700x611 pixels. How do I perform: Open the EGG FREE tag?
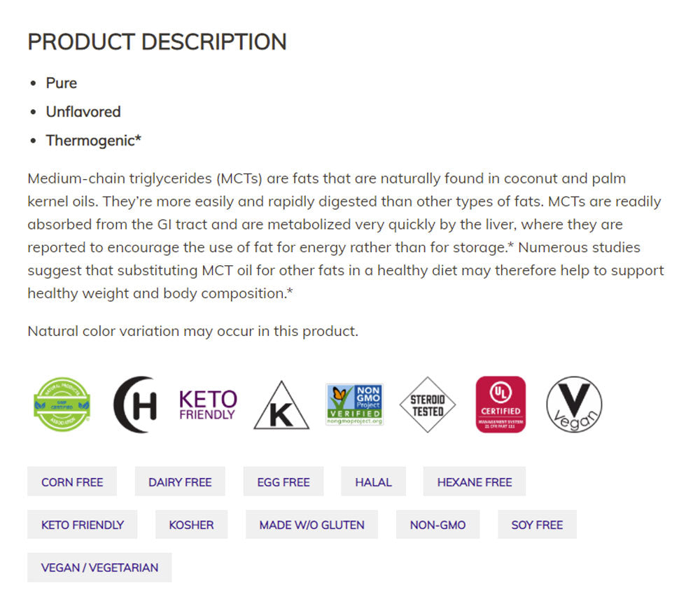[283, 482]
